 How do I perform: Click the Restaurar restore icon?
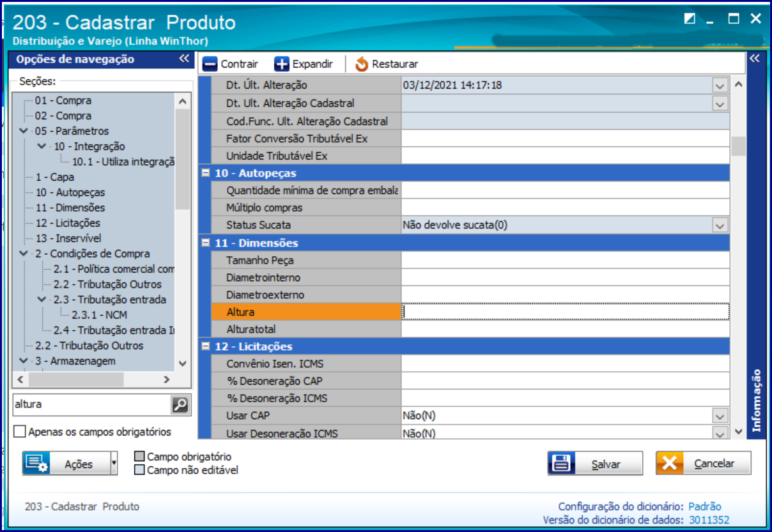362,64
